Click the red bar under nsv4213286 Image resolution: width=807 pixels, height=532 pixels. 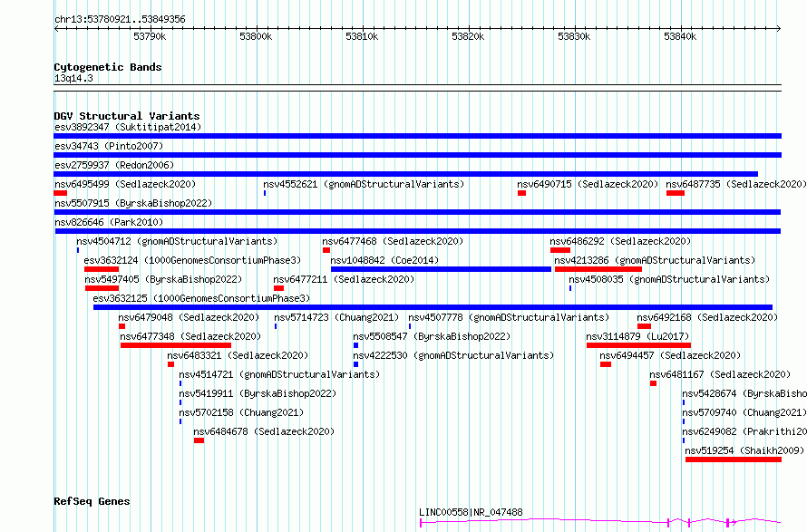(x=598, y=269)
